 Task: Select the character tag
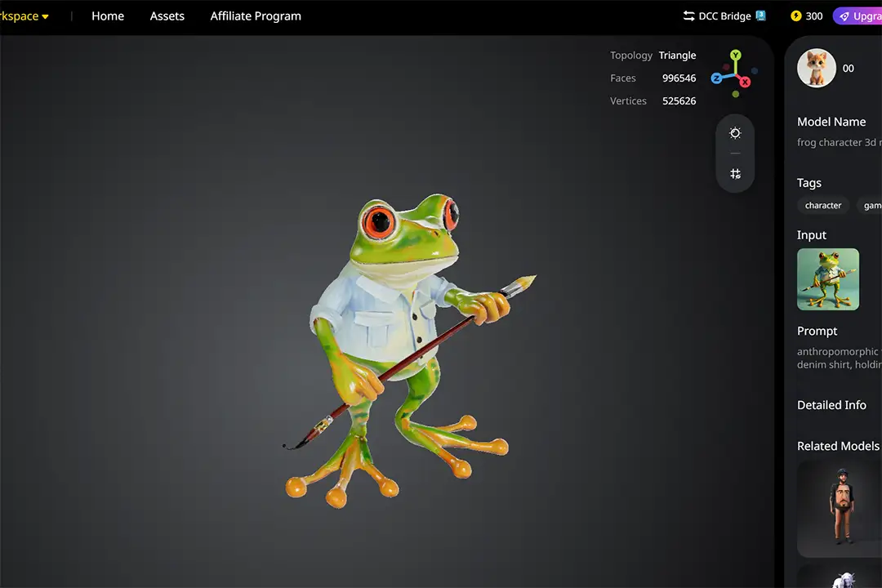coord(822,205)
